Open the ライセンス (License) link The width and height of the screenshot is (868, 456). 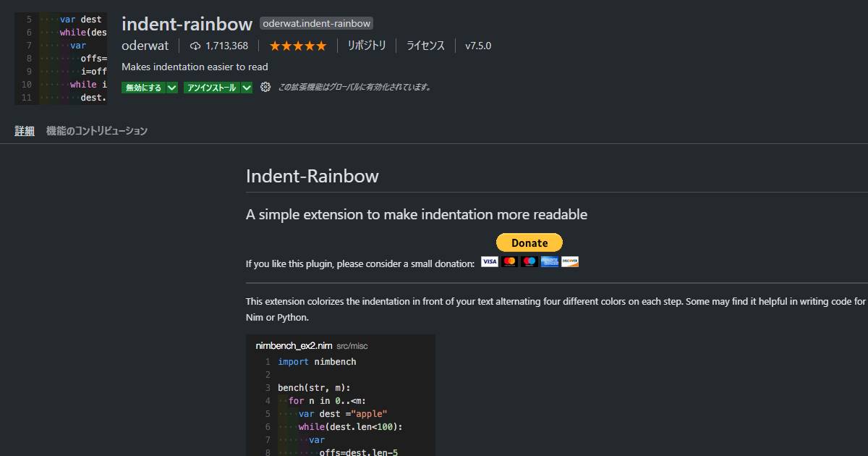pyautogui.click(x=425, y=46)
